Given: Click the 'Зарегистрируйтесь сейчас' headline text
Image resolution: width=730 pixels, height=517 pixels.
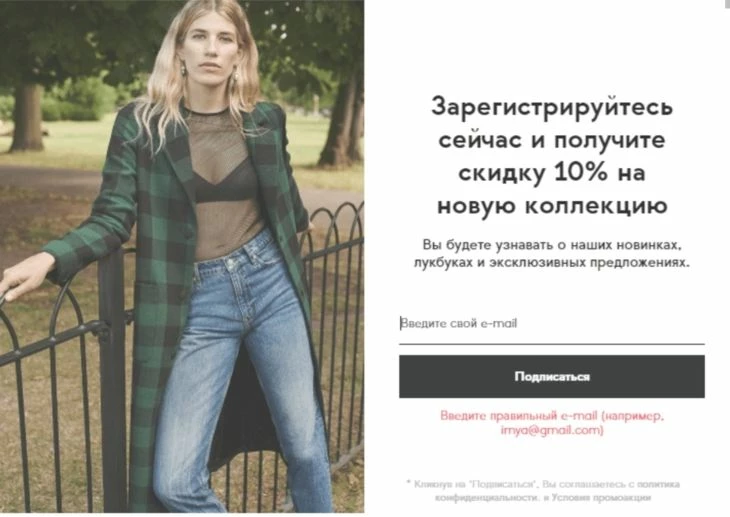Looking at the screenshot, I should [x=552, y=123].
